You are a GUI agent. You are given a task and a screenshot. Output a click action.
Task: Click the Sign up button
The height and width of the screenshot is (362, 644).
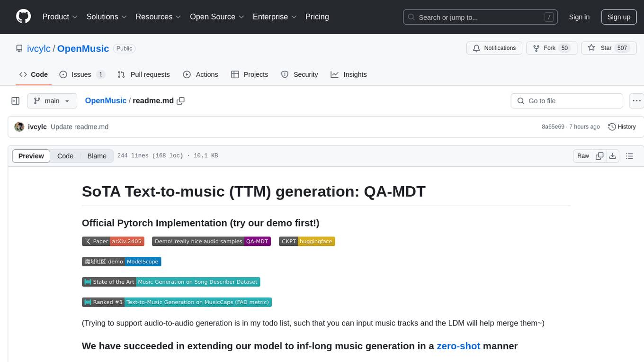(x=619, y=17)
